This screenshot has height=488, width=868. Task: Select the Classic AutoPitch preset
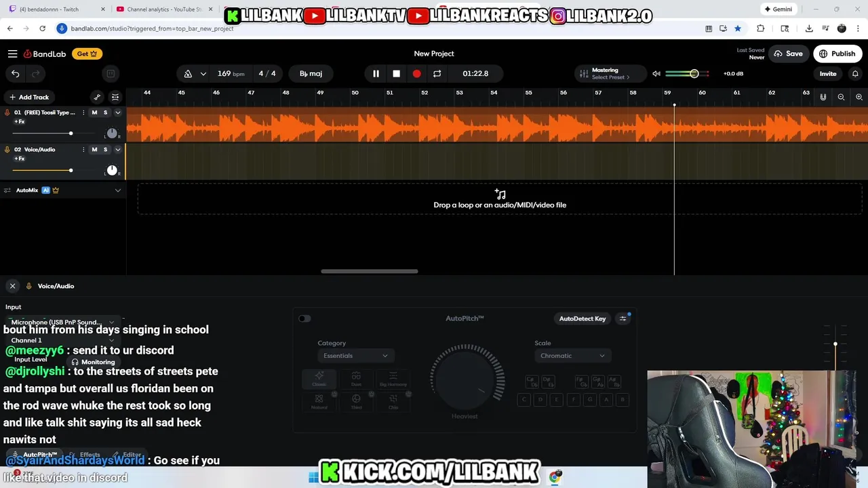point(319,379)
